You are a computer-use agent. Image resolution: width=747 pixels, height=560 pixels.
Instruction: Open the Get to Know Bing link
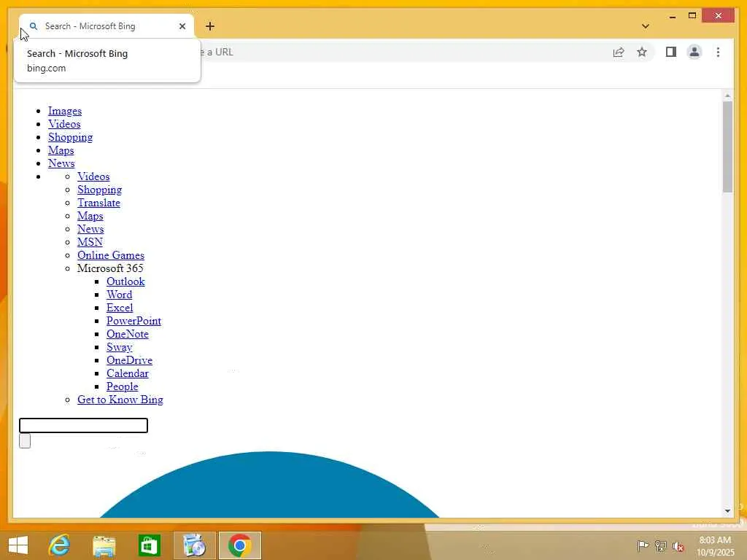(120, 400)
